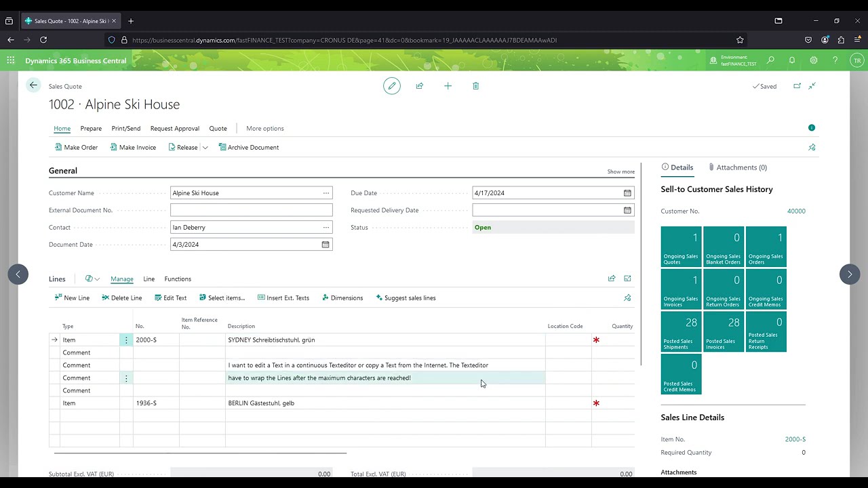This screenshot has width=868, height=488.
Task: Click Make Invoice
Action: (133, 147)
